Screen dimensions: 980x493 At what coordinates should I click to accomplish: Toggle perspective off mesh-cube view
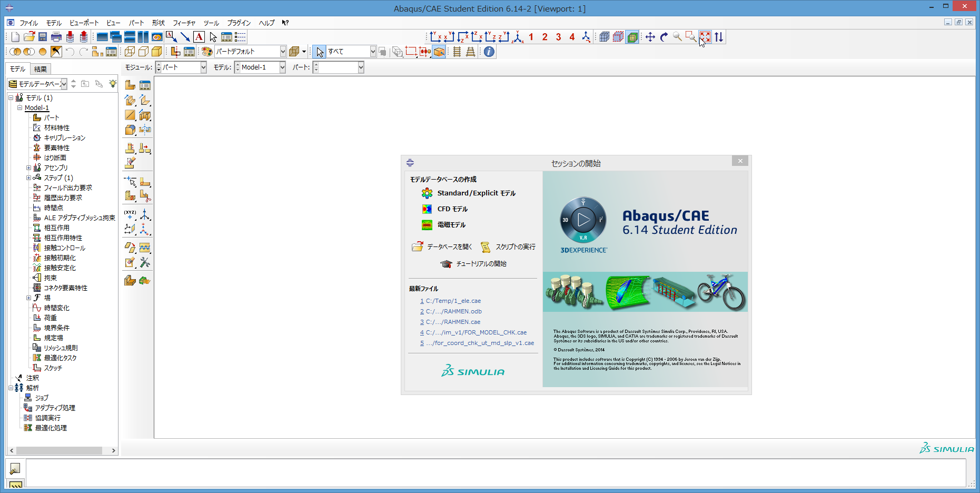pos(605,37)
